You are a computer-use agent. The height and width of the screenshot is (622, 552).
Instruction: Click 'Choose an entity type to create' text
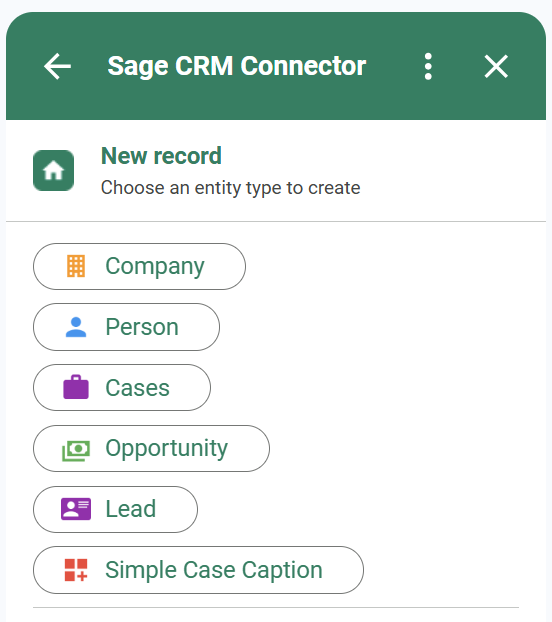point(230,188)
